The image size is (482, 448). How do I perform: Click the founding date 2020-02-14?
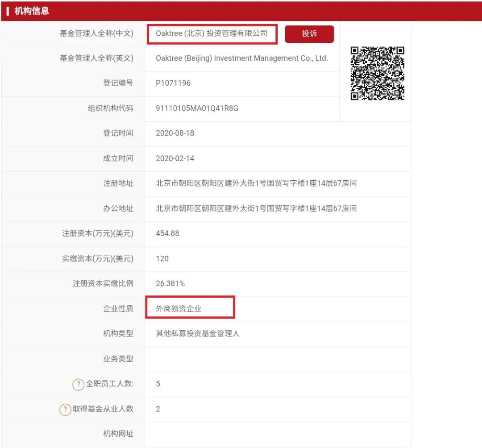pyautogui.click(x=175, y=158)
